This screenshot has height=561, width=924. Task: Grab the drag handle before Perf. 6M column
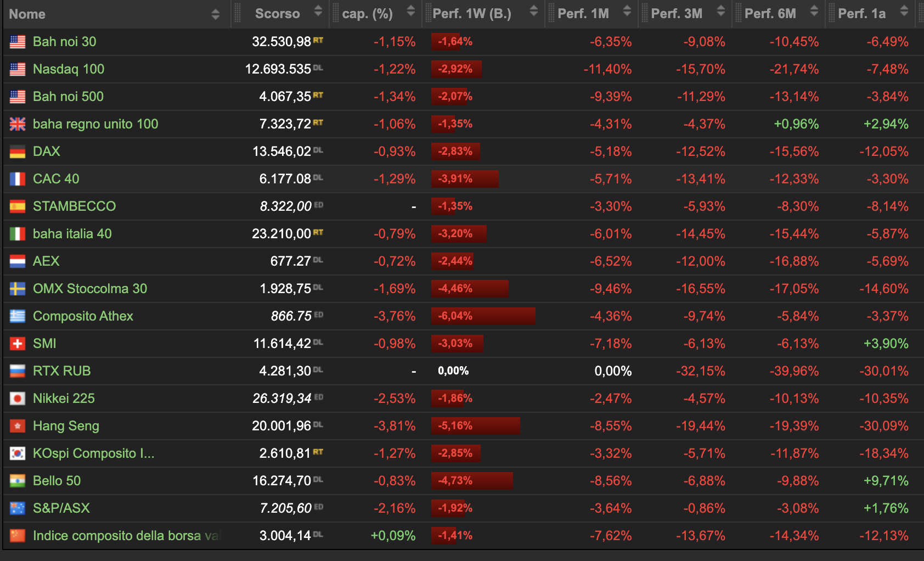click(739, 13)
